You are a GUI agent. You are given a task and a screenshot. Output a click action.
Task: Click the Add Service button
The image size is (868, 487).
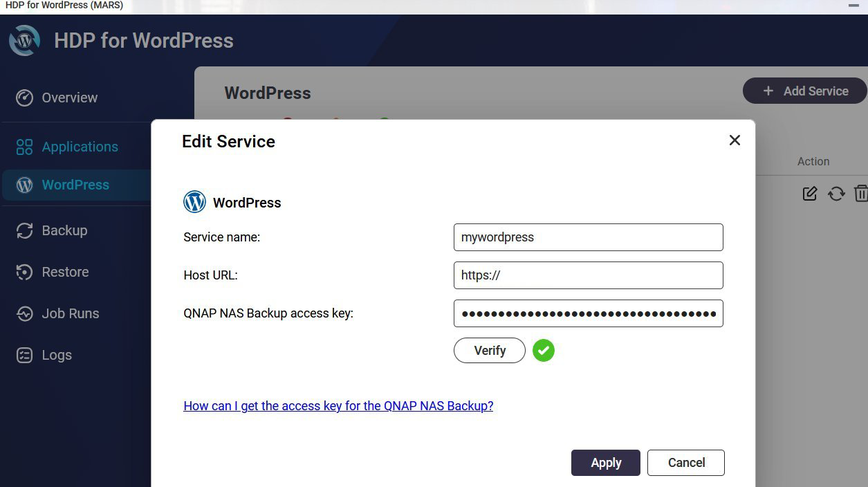pyautogui.click(x=805, y=91)
